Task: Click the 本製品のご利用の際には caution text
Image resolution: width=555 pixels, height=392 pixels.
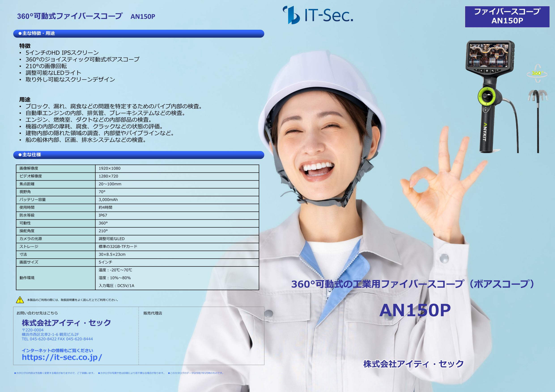Action: pos(73,300)
